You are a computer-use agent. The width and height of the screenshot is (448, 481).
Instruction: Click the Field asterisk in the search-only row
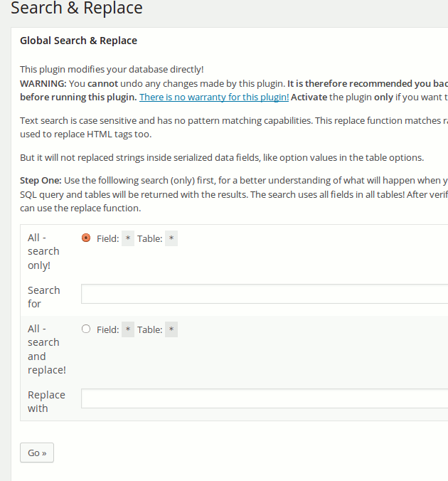point(127,239)
